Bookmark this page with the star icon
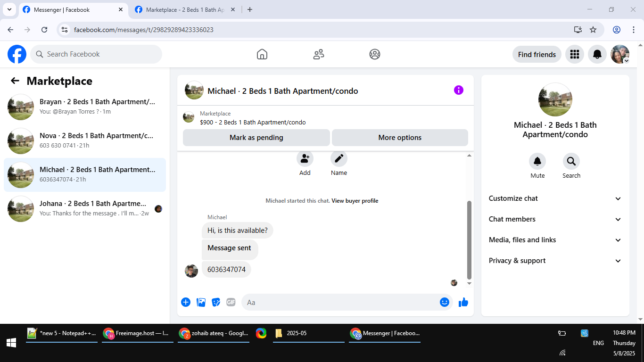644x362 pixels. [593, 30]
